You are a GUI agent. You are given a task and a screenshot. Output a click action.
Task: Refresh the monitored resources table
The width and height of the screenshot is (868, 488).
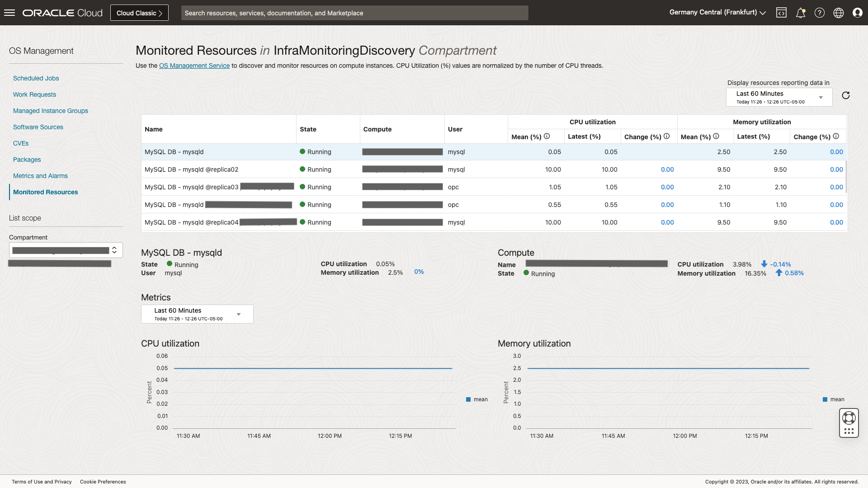[846, 95]
